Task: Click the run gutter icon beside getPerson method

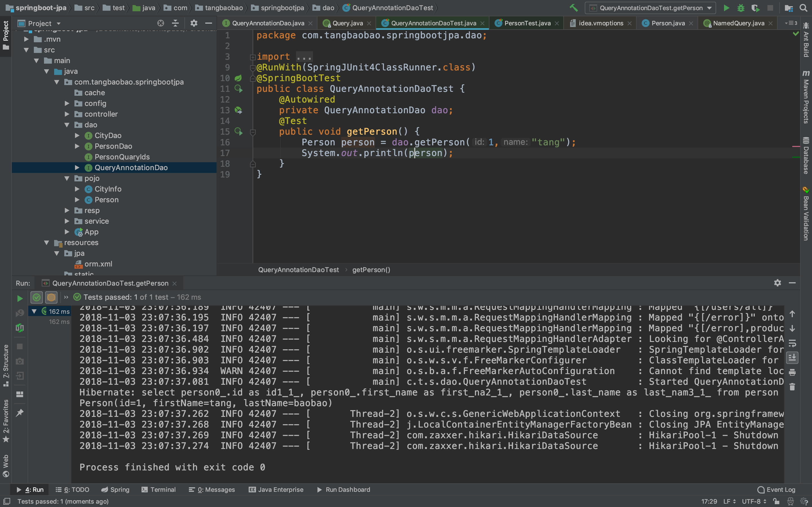Action: pyautogui.click(x=238, y=132)
